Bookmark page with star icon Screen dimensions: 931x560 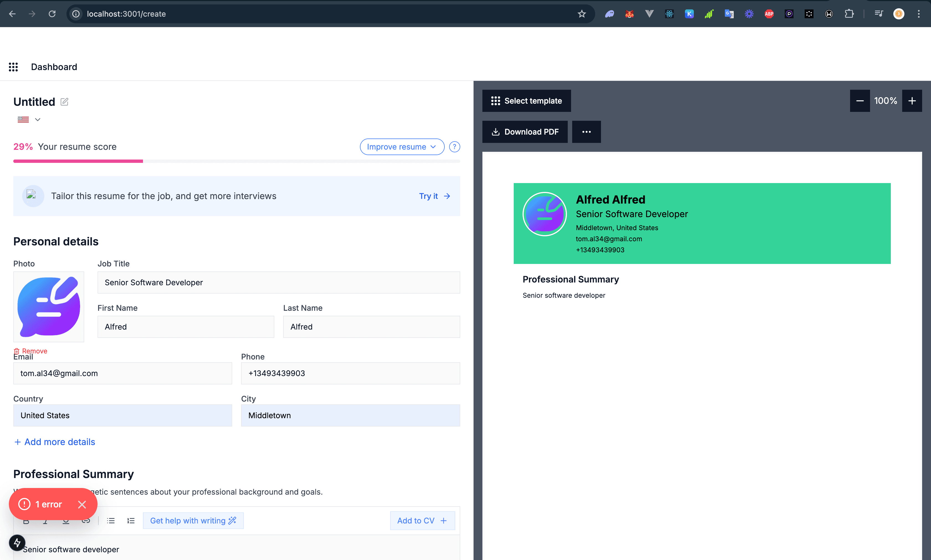[581, 14]
